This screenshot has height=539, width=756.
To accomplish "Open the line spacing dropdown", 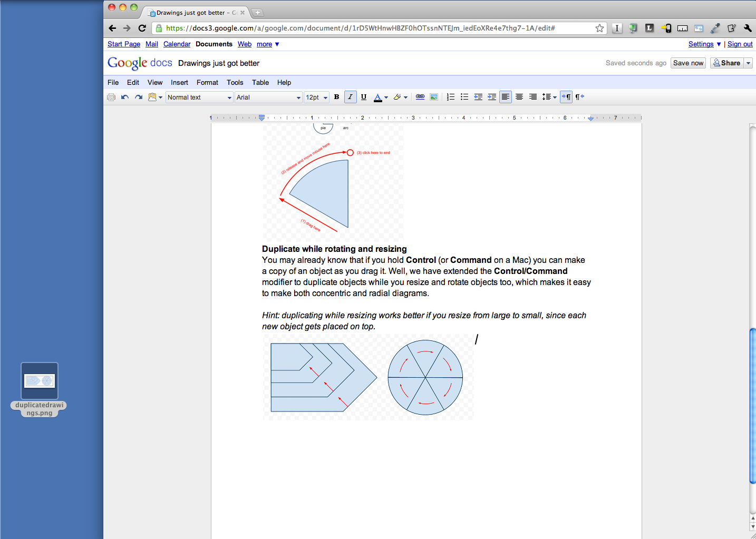I will click(x=549, y=97).
